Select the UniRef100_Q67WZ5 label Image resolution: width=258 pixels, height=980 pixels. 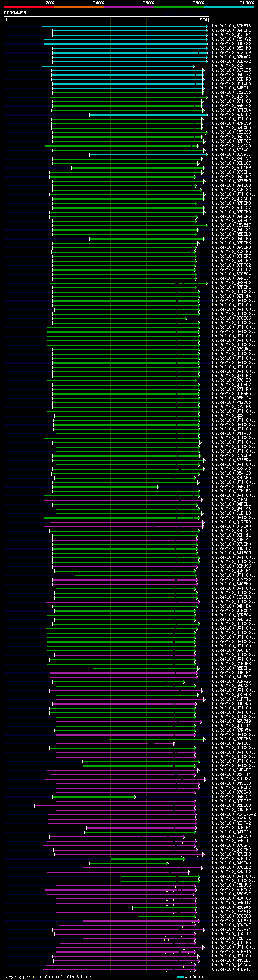(x=231, y=70)
